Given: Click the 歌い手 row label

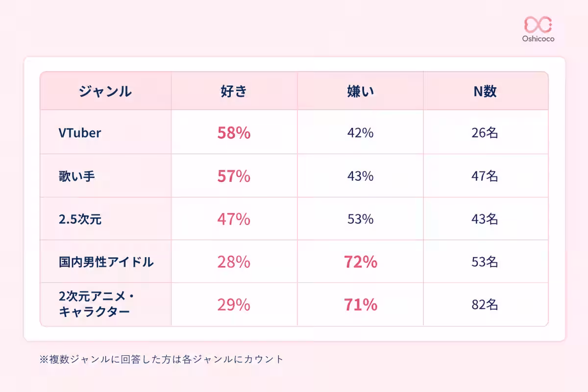Looking at the screenshot, I should [x=77, y=176].
